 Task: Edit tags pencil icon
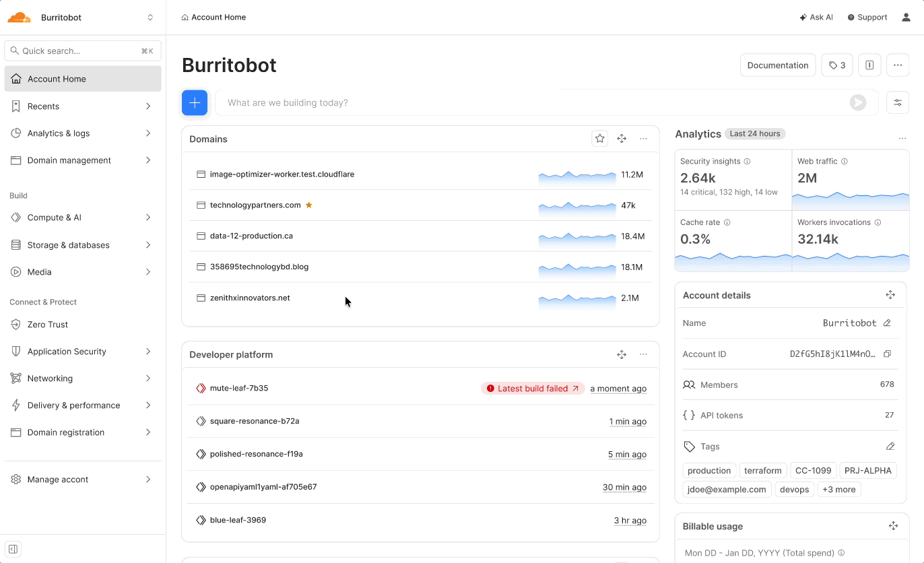coord(890,446)
